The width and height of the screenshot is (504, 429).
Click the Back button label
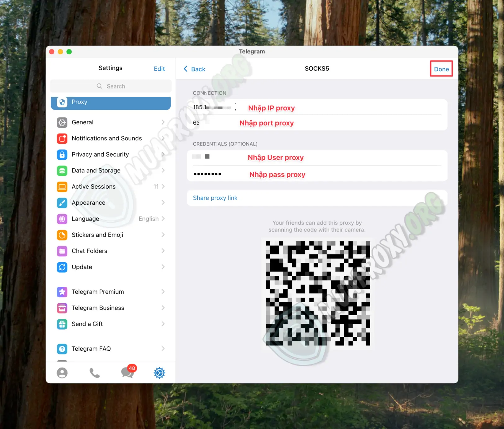pos(198,69)
